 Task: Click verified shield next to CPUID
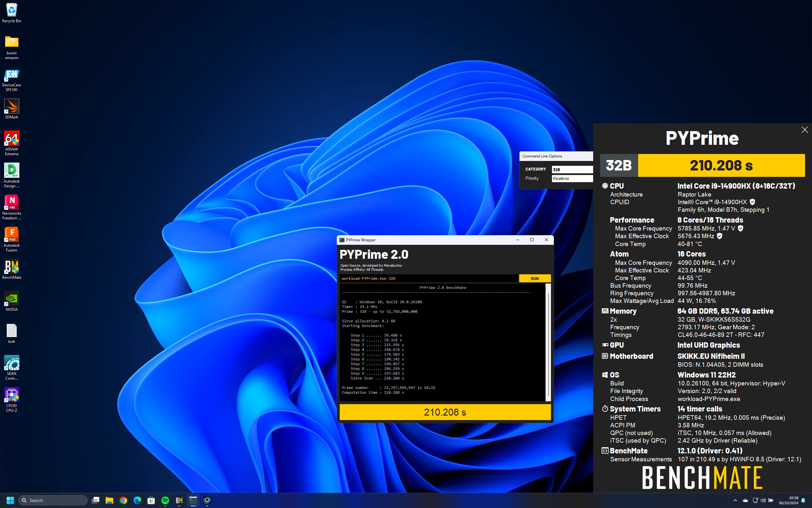[753, 202]
